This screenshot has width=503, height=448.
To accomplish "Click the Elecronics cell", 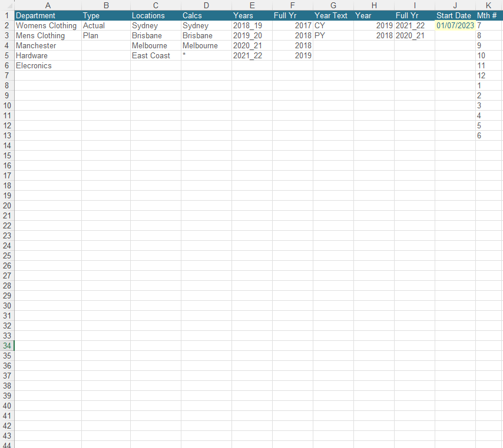I will point(48,65).
